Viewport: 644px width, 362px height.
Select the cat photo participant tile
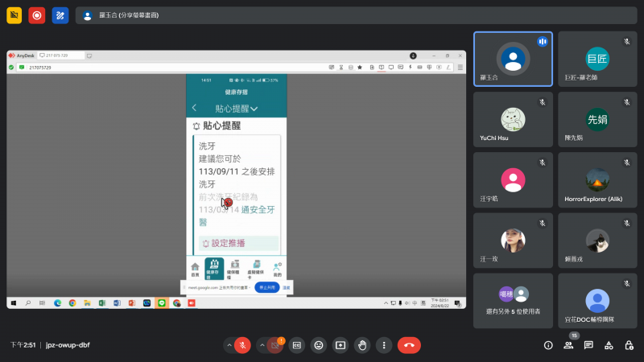click(597, 241)
